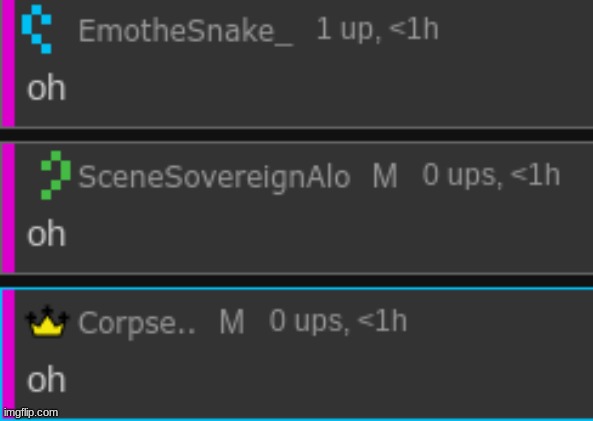The width and height of the screenshot is (593, 421).
Task: Open SceneSovereignAlo user profile
Action: 214,177
